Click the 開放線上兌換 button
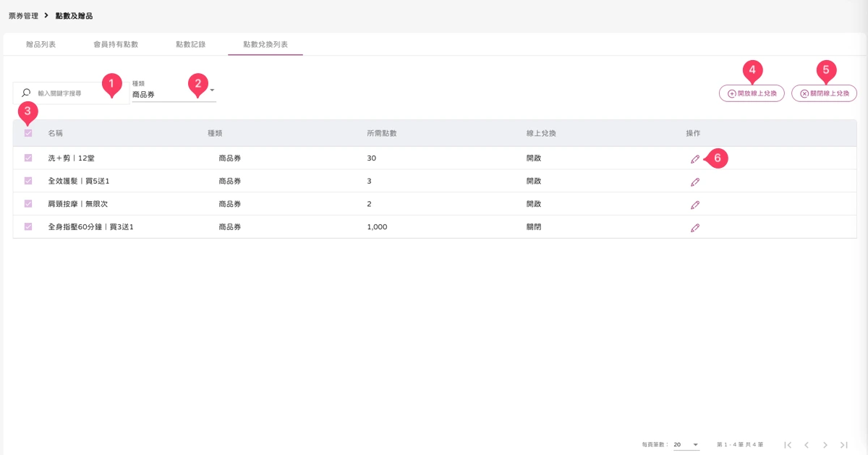The image size is (868, 455). [x=752, y=93]
